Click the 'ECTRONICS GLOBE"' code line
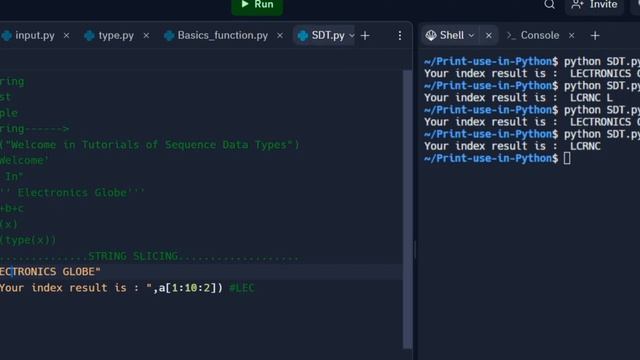This screenshot has height=360, width=640. coord(50,272)
